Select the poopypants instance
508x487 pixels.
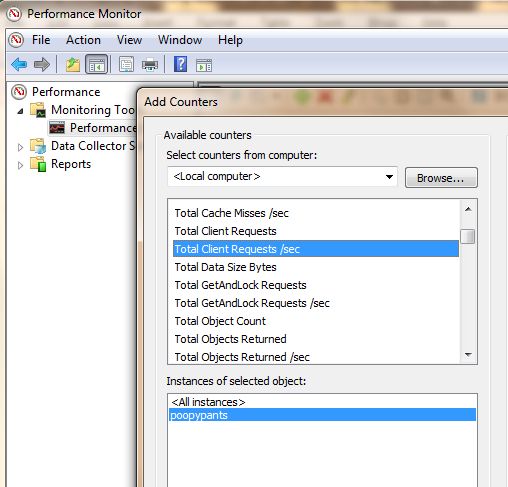point(322,415)
